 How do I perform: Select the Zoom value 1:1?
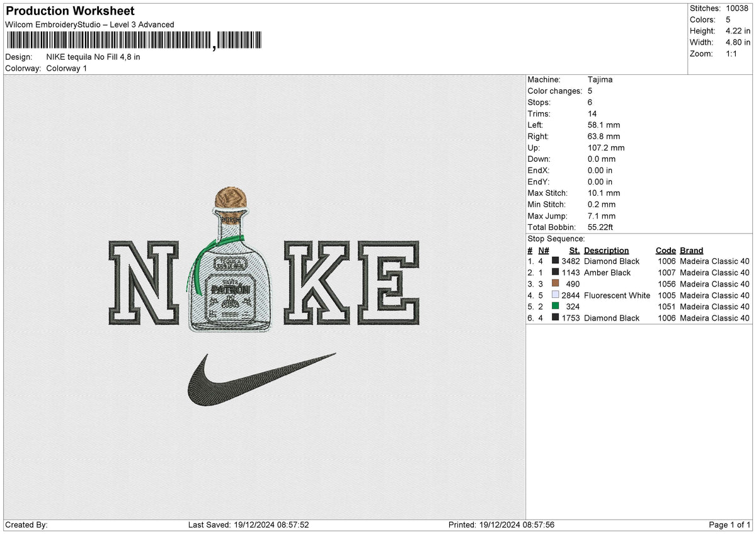(x=733, y=54)
